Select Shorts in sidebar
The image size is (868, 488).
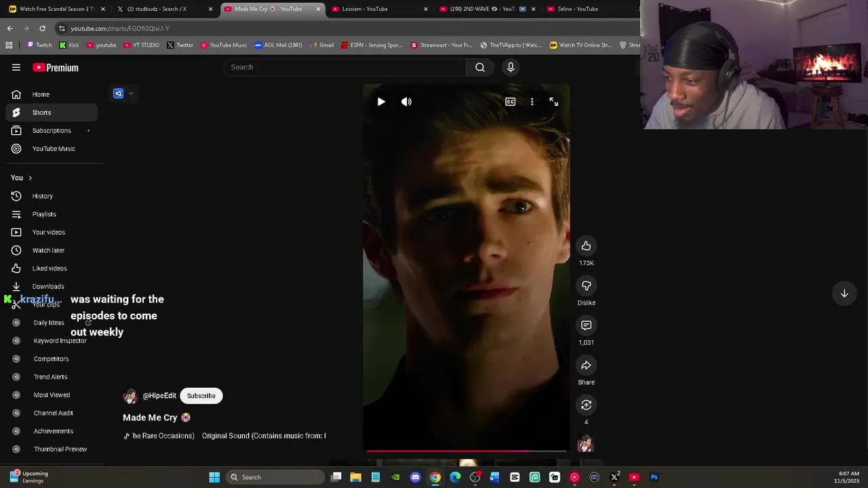(x=52, y=113)
